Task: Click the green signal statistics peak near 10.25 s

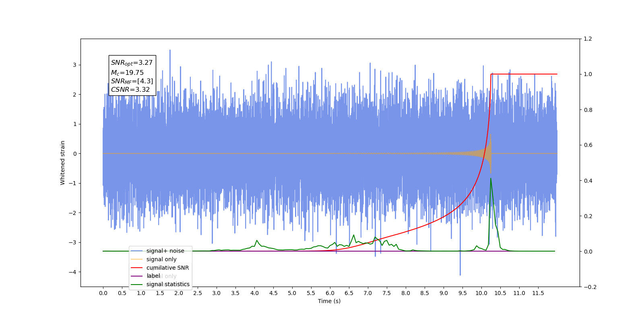Action: tap(491, 179)
